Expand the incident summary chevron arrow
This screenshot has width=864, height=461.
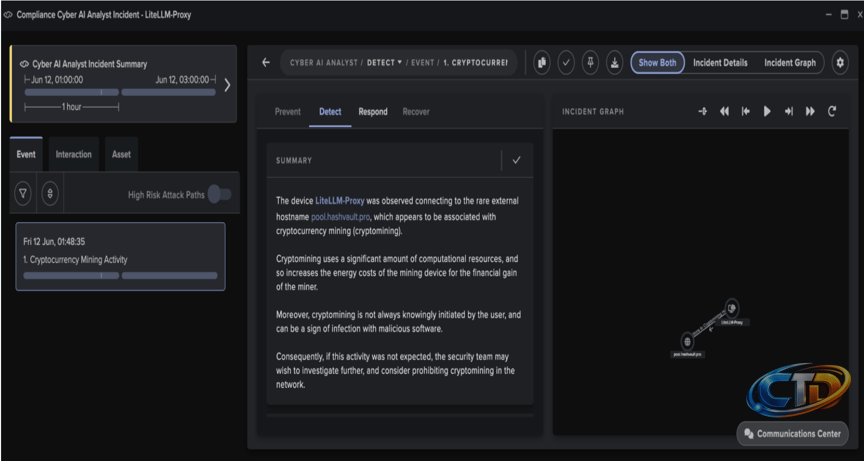[227, 85]
